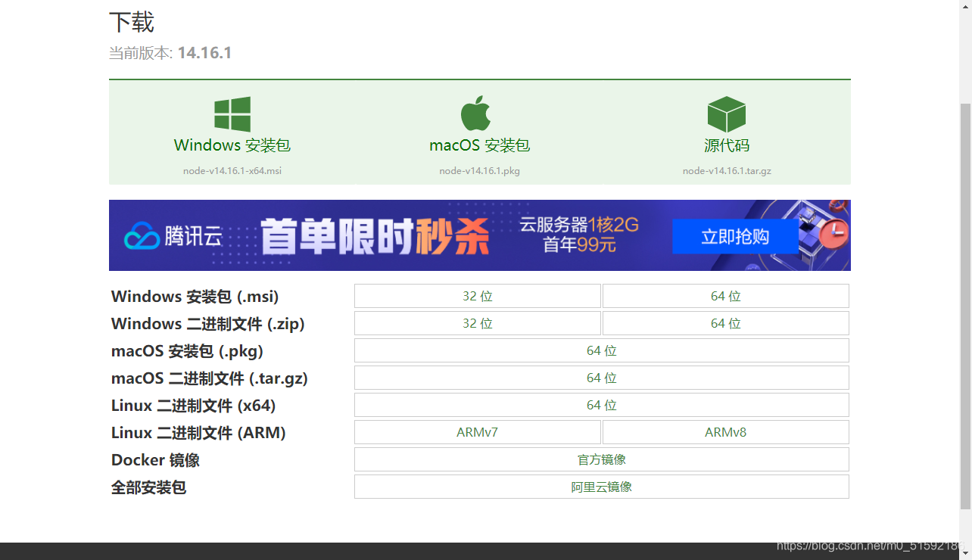Click the Windows 二进制文件 (.zip) row label
This screenshot has height=560, width=972.
click(208, 324)
